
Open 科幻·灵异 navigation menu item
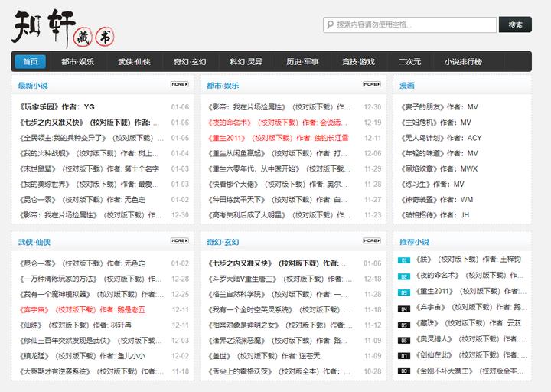[246, 62]
